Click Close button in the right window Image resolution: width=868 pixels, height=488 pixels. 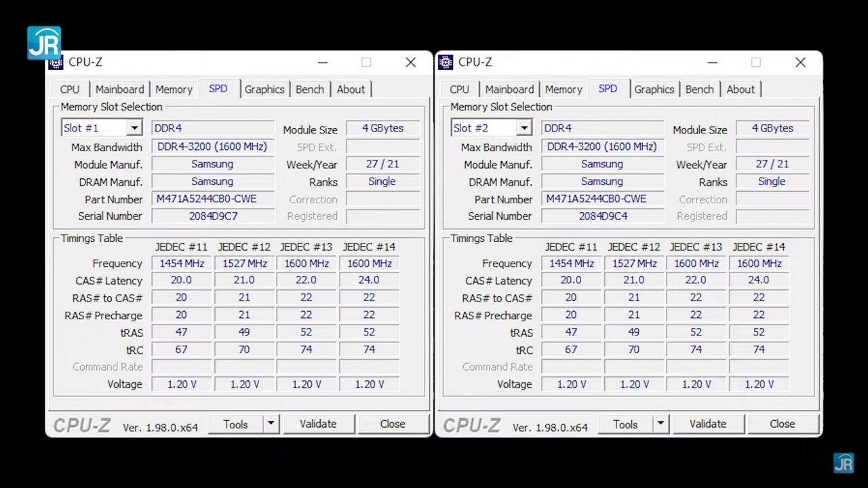pyautogui.click(x=783, y=424)
